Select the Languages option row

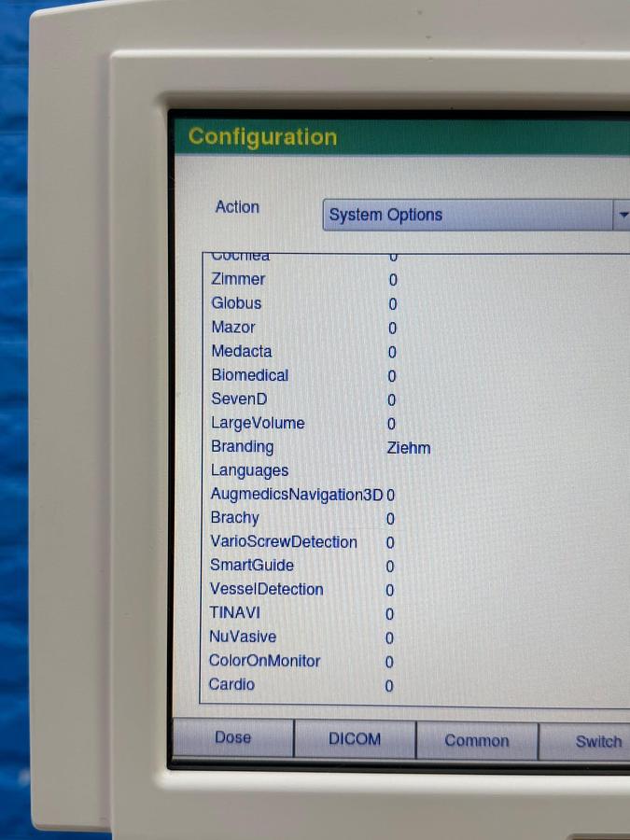coord(415,471)
